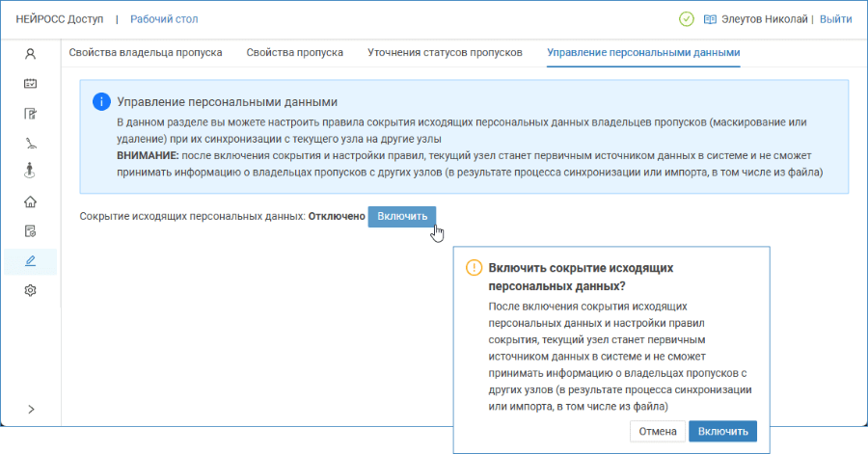Open the Рабочий стол link
The image size is (868, 454).
[164, 19]
